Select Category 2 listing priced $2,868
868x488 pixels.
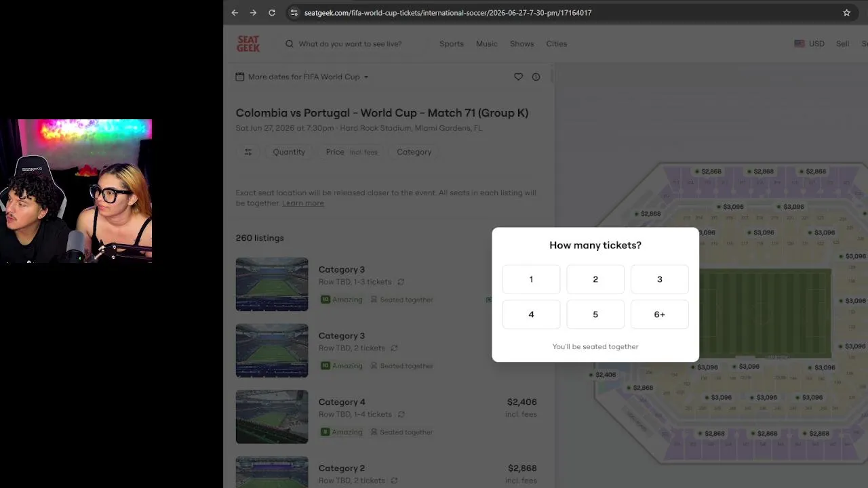click(387, 471)
